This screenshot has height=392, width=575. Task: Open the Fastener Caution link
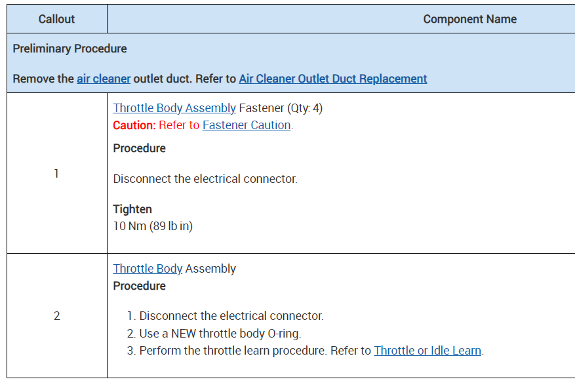(246, 125)
